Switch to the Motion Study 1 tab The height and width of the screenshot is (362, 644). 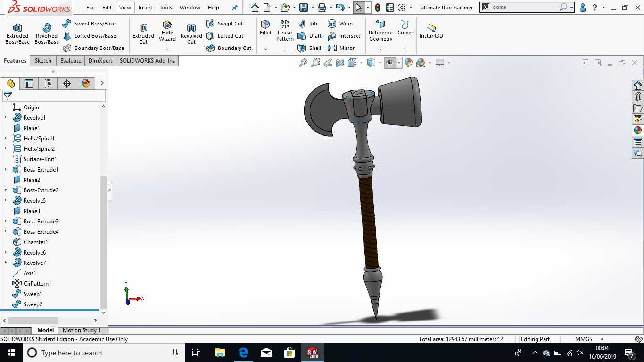click(x=82, y=330)
